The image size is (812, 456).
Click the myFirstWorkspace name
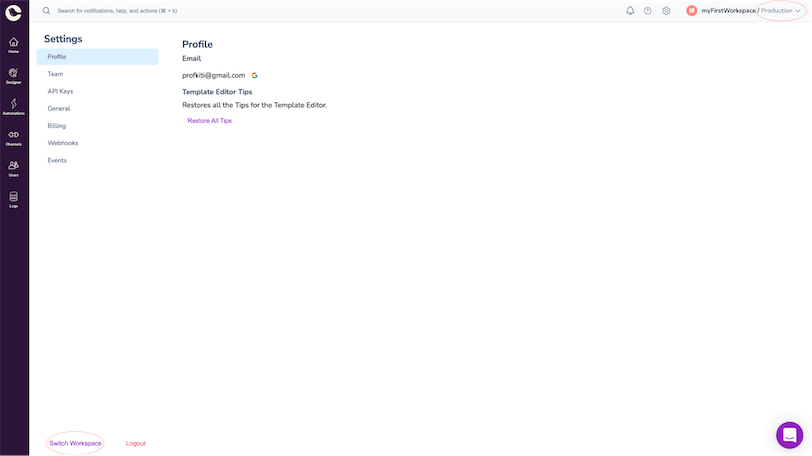click(x=728, y=10)
